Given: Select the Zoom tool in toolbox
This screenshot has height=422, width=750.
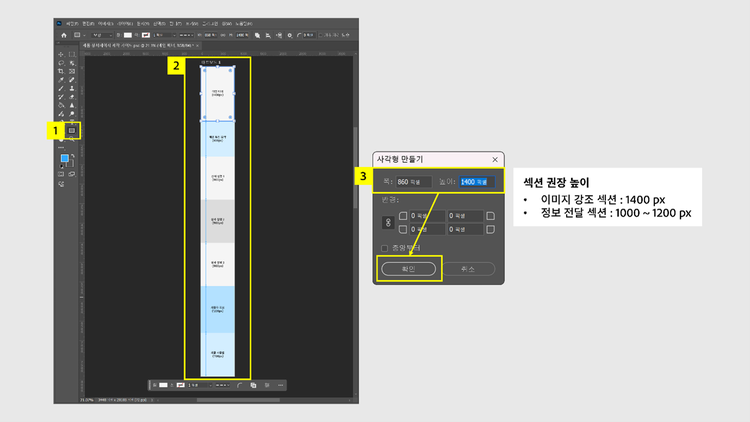Looking at the screenshot, I should [72, 140].
